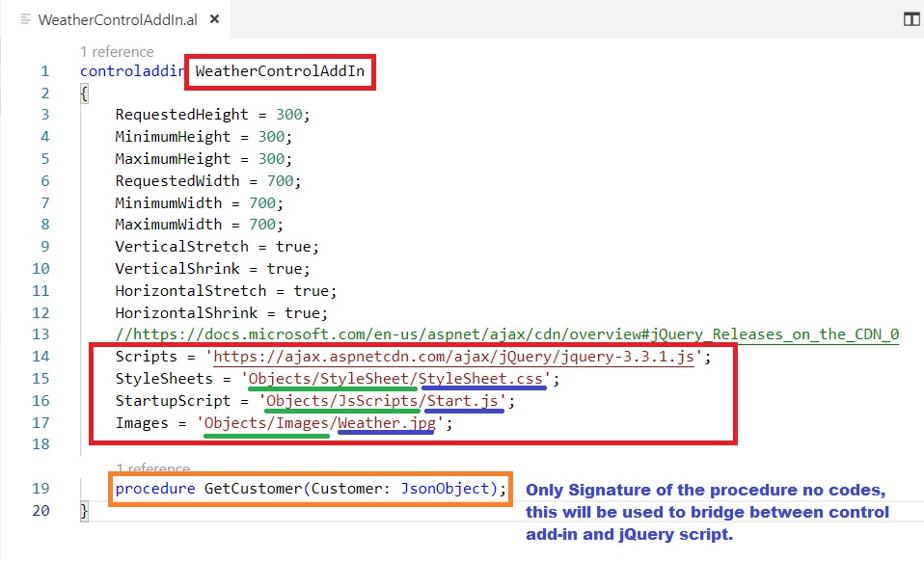Click the GetCustomer procedure name
This screenshot has height=561, width=924.
point(253,489)
